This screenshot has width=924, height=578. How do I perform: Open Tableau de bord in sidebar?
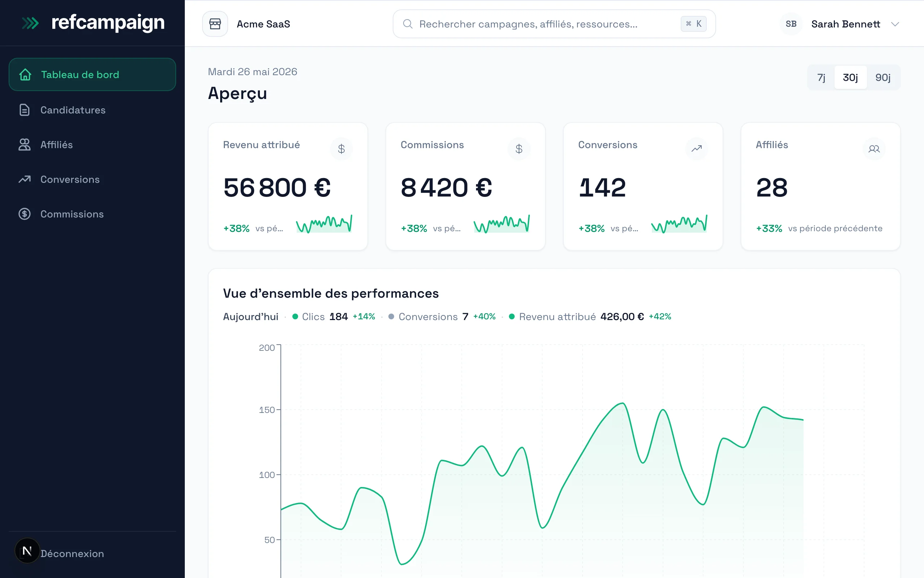point(92,74)
